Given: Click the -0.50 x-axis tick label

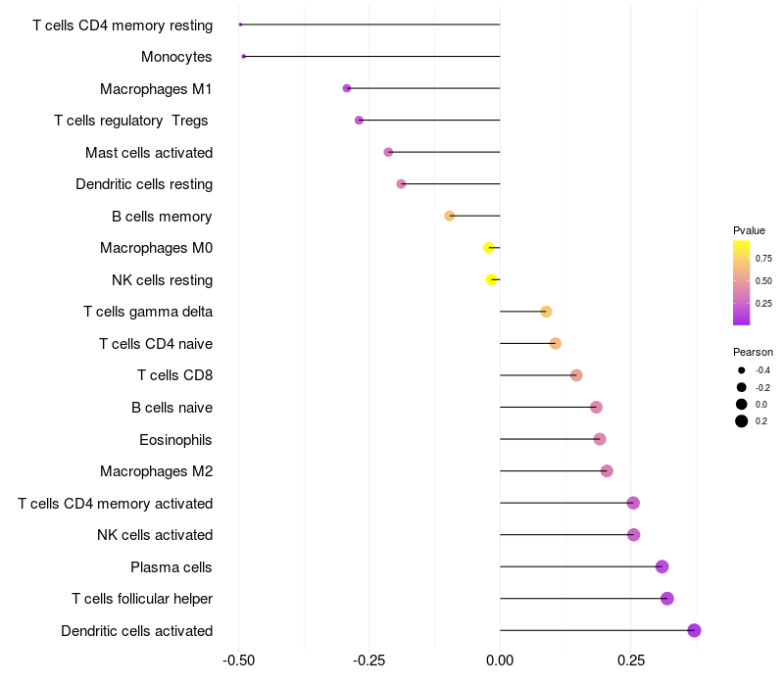Looking at the screenshot, I should click(x=238, y=661).
